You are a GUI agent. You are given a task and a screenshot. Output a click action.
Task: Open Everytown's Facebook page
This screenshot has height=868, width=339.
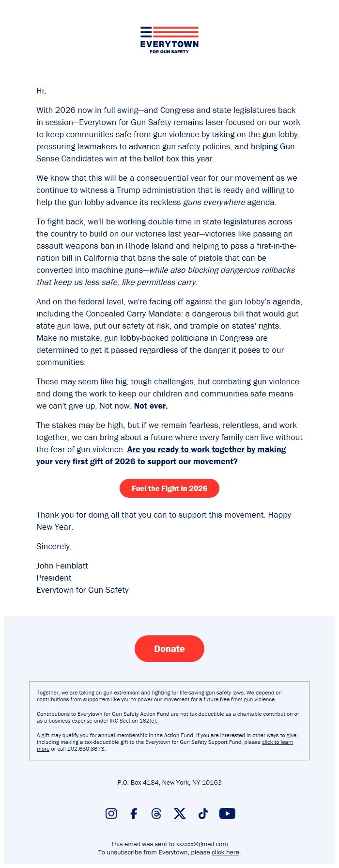[x=134, y=814]
